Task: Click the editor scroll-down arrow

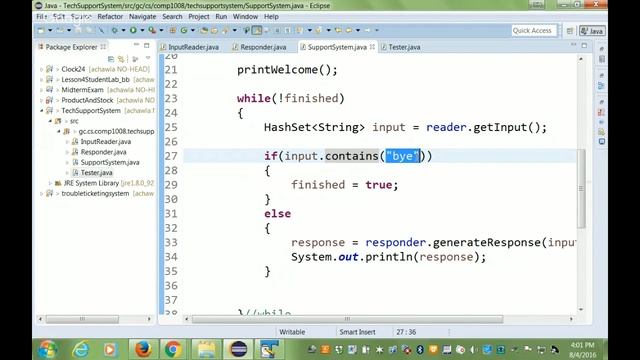Action: 581,309
